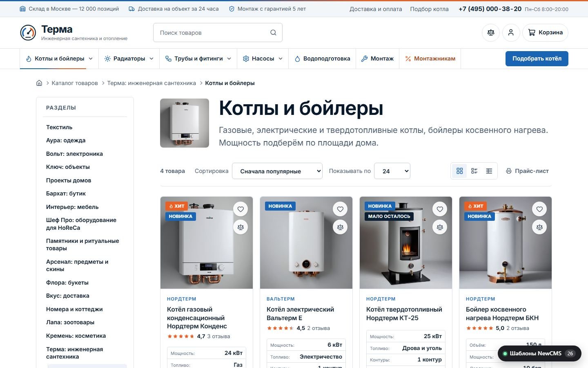Add Котёл твердотопливный Нордтерм КТ-25 to favorites
588x368 pixels.
440,209
